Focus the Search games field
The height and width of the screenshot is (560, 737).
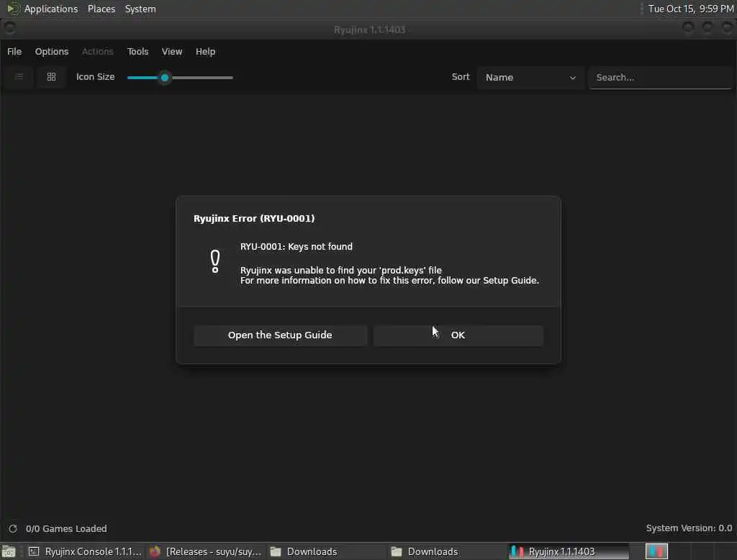[660, 78]
